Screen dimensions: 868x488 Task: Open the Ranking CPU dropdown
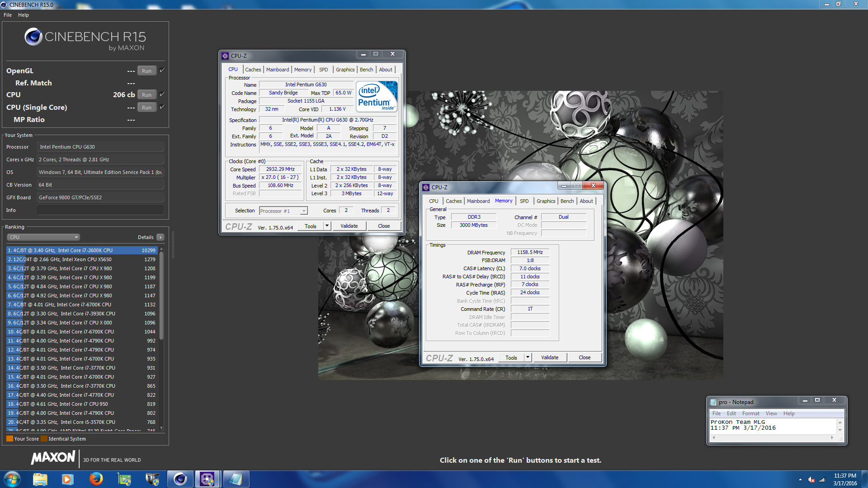[43, 237]
